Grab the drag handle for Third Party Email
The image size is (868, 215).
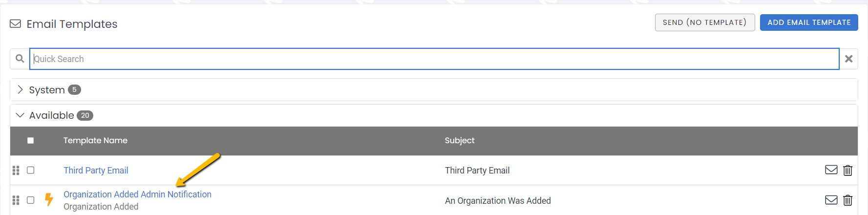[x=16, y=170]
